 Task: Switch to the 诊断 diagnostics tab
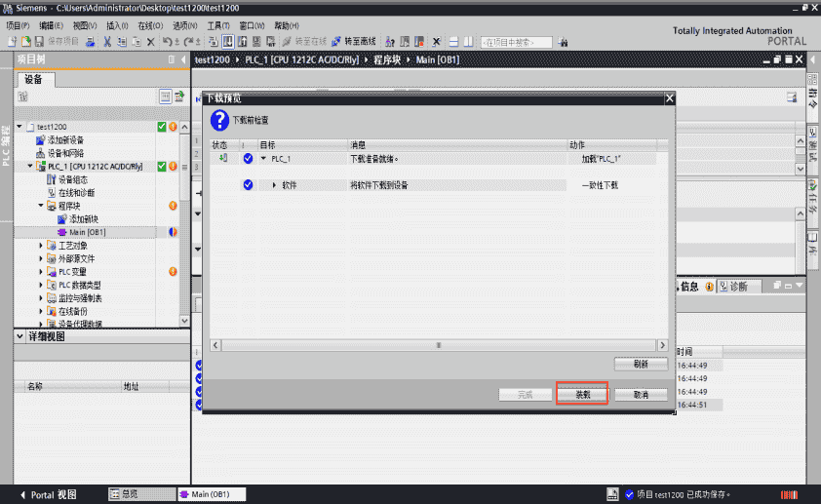click(x=736, y=287)
